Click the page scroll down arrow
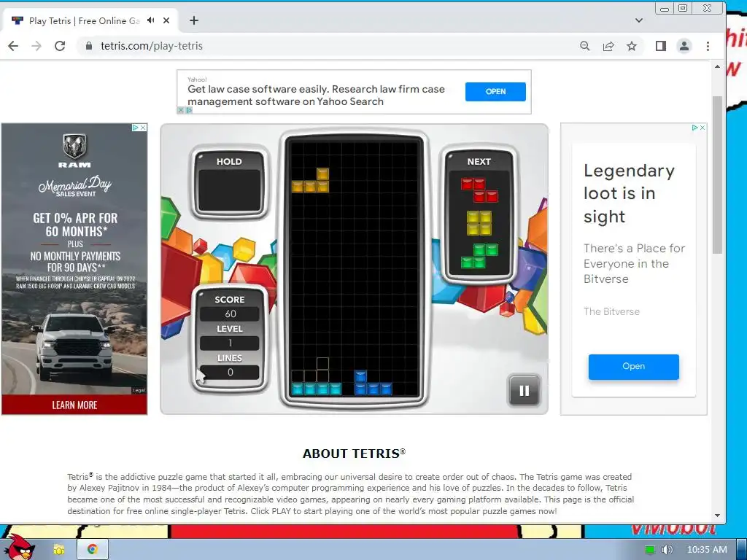 pos(718,516)
